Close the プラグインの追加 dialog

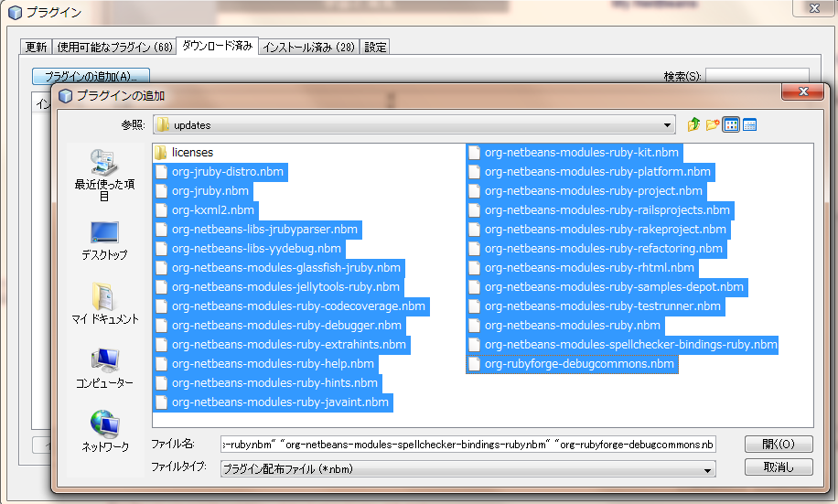tap(802, 91)
